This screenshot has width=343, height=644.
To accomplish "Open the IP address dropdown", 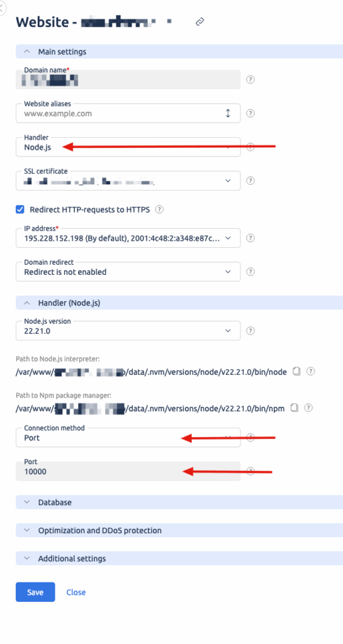I will click(128, 238).
